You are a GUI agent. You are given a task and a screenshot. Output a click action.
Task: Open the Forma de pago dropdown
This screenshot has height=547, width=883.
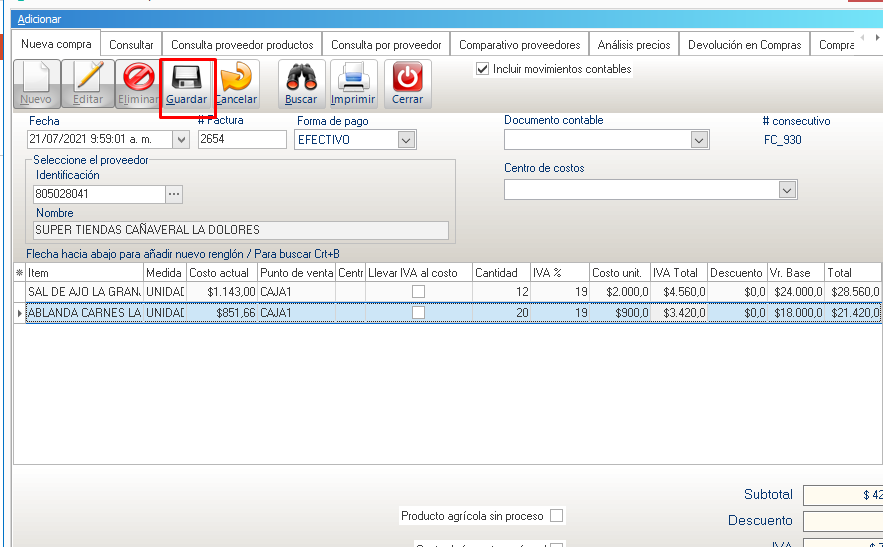coord(405,140)
